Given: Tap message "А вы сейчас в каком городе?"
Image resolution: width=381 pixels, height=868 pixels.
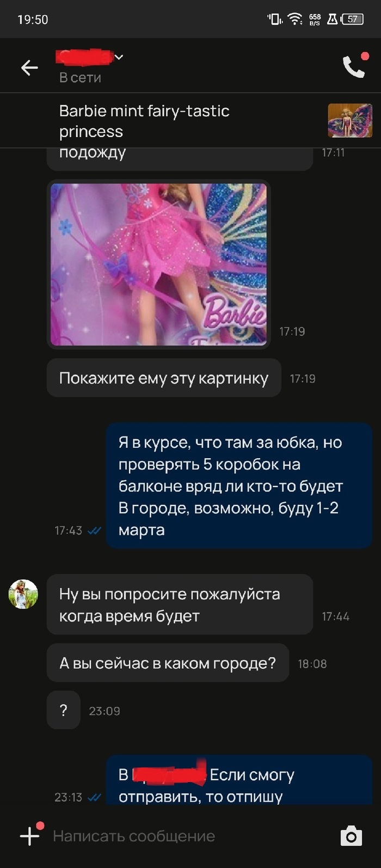Looking at the screenshot, I should tap(168, 663).
